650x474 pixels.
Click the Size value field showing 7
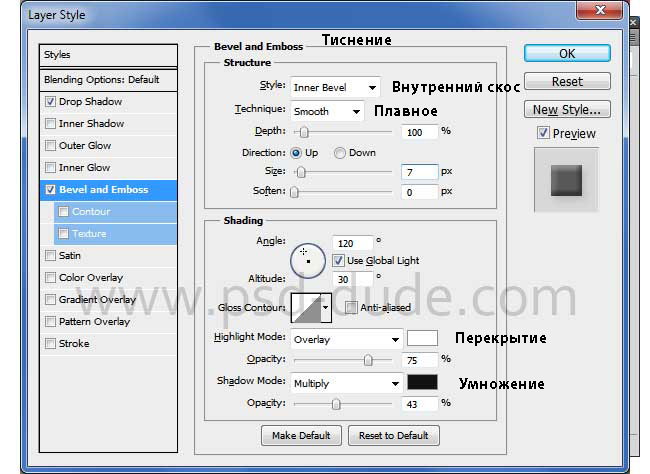click(420, 172)
